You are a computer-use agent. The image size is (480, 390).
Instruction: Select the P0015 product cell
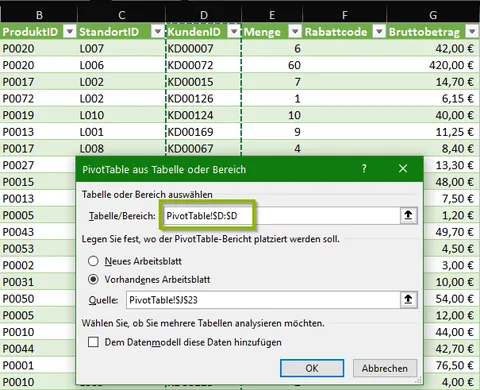pos(38,182)
